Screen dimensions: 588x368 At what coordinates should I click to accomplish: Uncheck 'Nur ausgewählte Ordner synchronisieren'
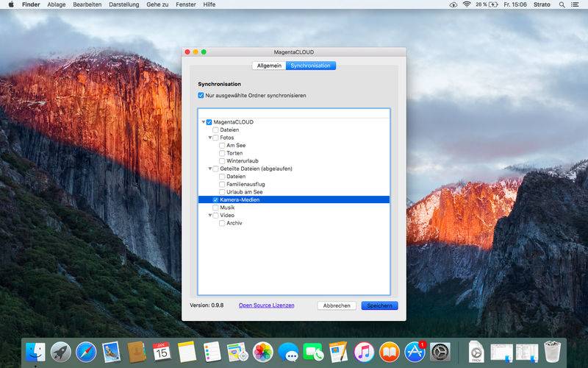pos(201,96)
